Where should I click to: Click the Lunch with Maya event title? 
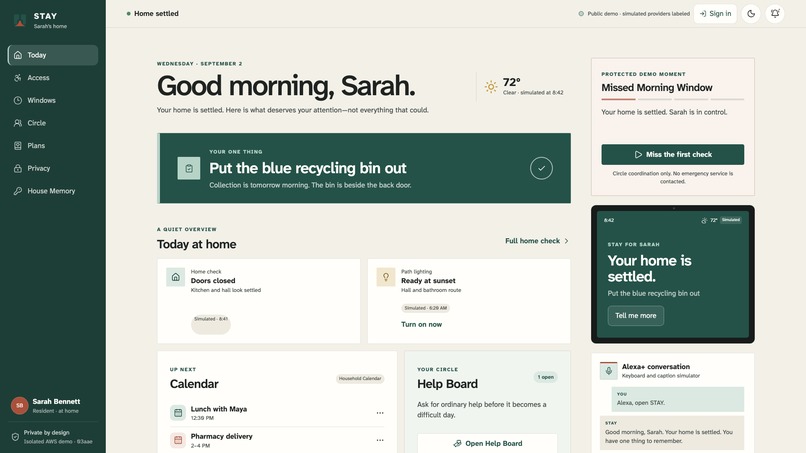218,409
